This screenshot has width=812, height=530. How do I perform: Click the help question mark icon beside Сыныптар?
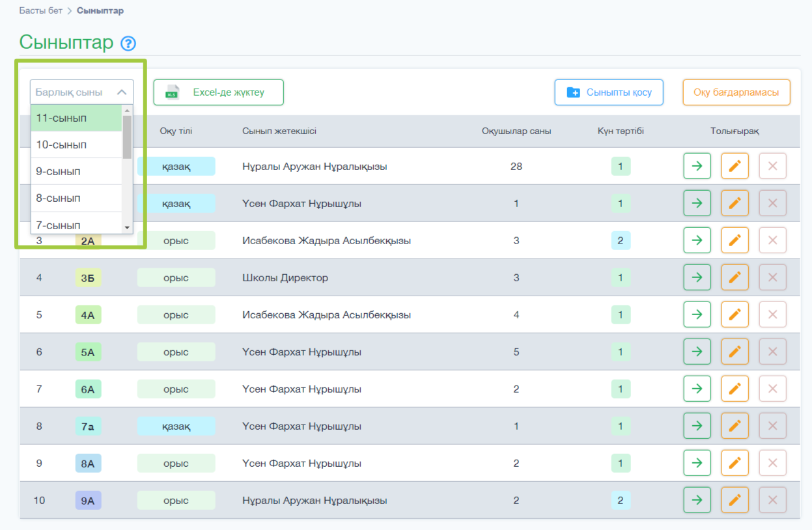pyautogui.click(x=128, y=44)
